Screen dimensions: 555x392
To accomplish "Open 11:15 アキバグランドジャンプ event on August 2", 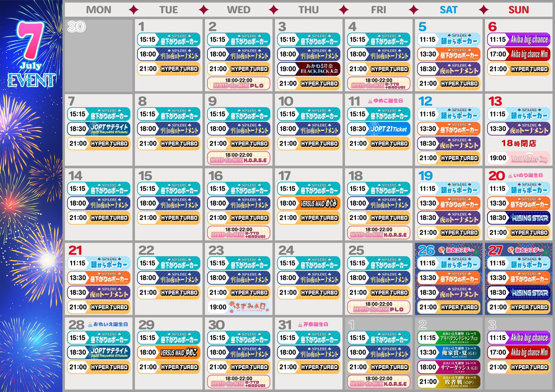I will coord(448,338).
